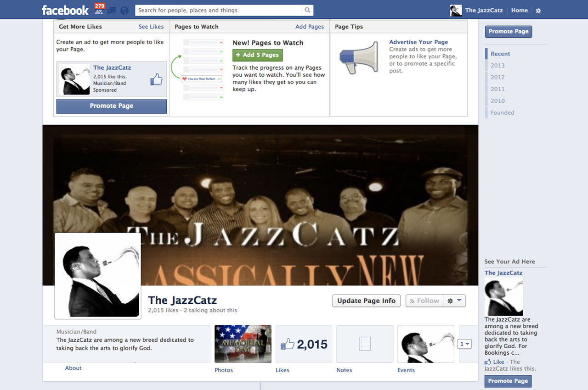Viewport: 588px width, 390px height.
Task: Click the search magnifier icon
Action: pos(307,10)
